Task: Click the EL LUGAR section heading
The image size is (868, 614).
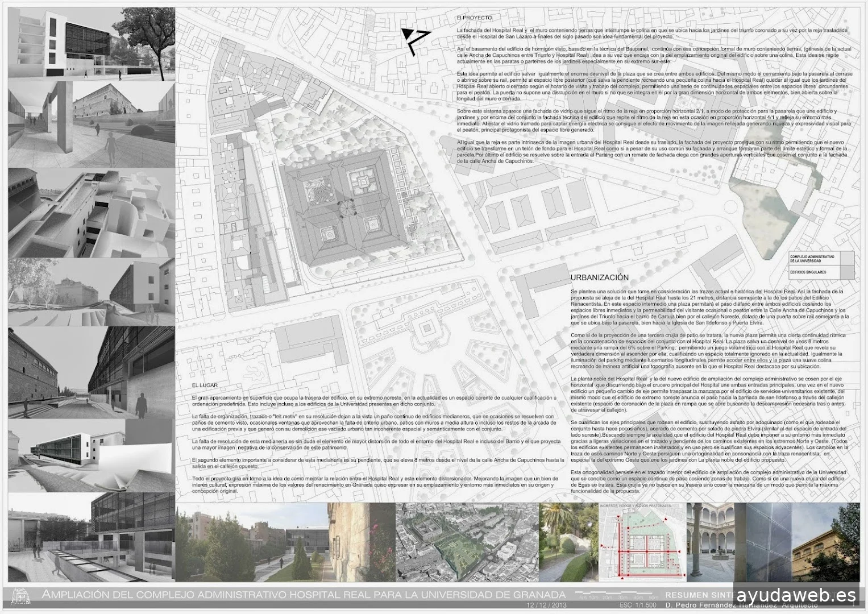Action: [206, 387]
